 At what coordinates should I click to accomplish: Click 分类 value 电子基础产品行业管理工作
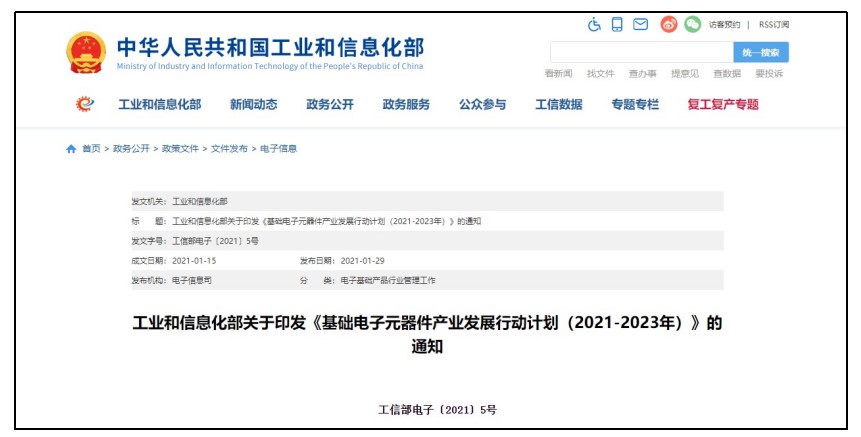tap(388, 281)
